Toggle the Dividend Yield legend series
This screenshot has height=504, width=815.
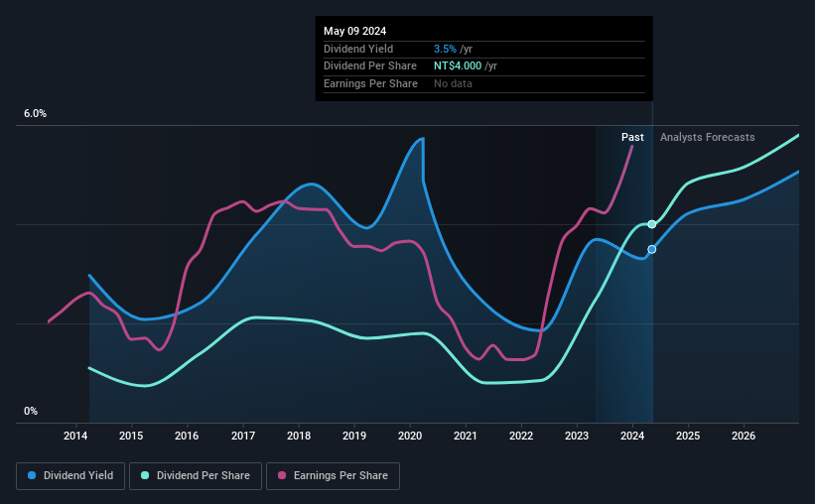[70, 476]
